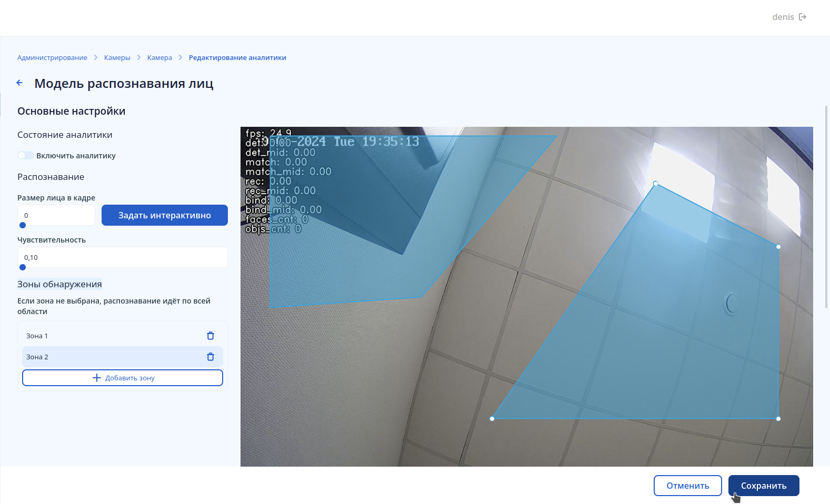Click the page vertical scrollbar
Viewport: 830px width, 504px height.
click(x=826, y=207)
